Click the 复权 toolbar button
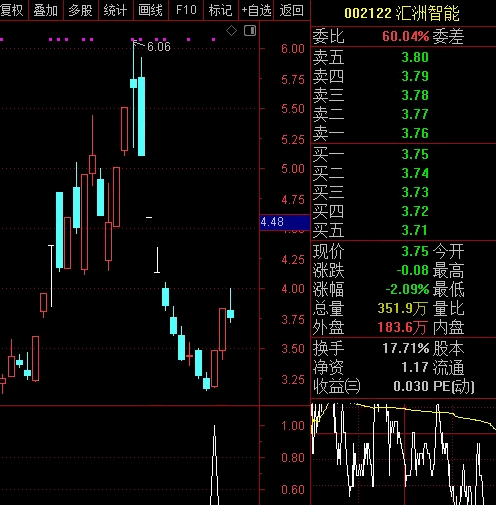This screenshot has width=496, height=505. coord(12,10)
